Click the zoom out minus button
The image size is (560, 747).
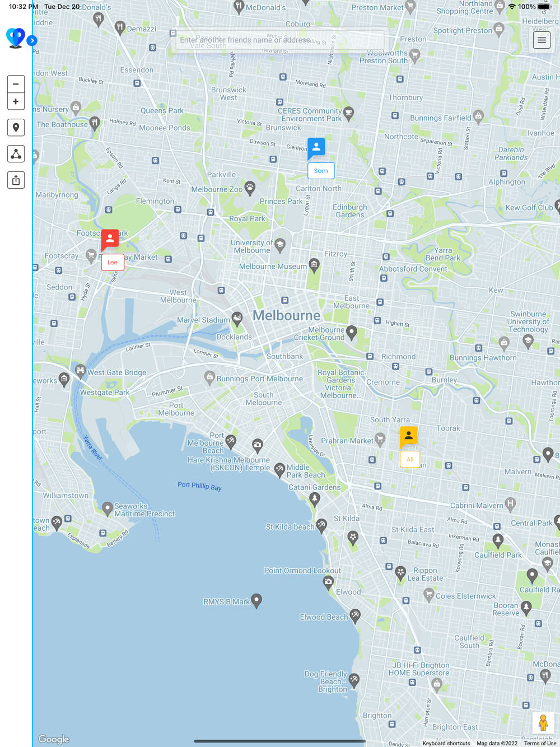pos(16,84)
